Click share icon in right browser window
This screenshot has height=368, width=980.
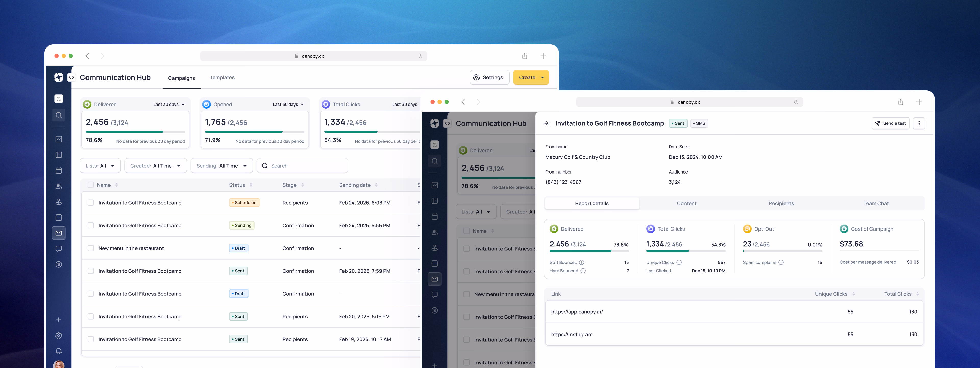(900, 102)
